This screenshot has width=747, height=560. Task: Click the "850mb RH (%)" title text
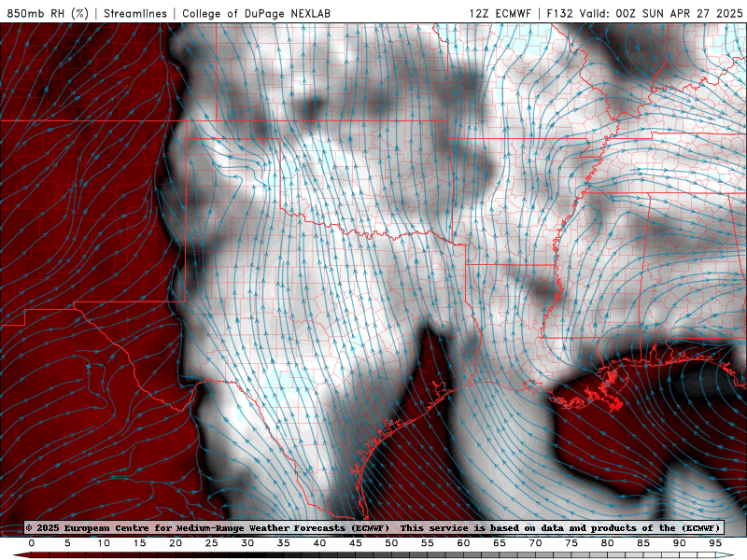[48, 13]
